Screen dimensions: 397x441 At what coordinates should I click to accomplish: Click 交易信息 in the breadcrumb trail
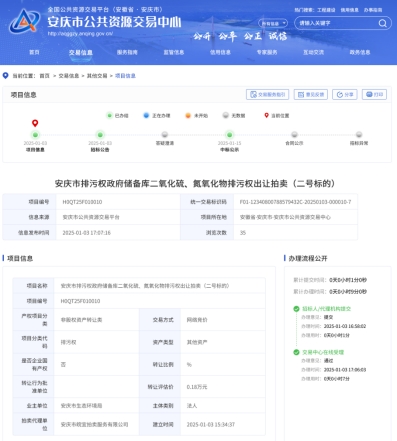[x=69, y=76]
